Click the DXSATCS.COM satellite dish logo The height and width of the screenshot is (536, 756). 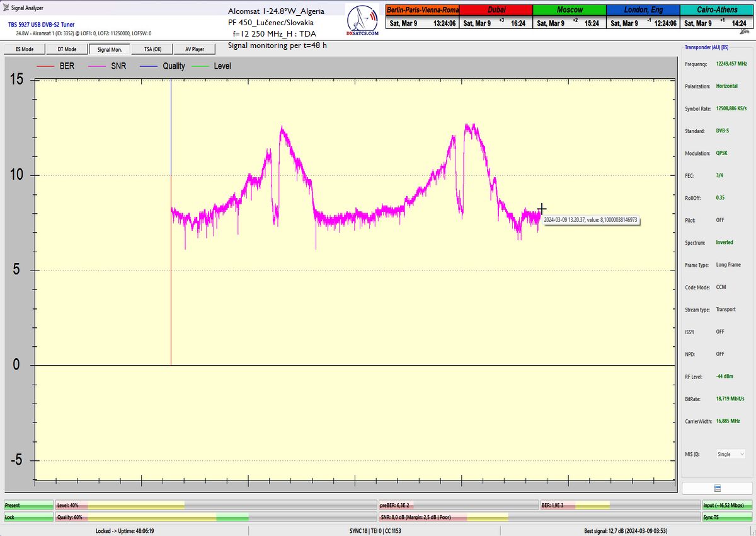[x=363, y=22]
